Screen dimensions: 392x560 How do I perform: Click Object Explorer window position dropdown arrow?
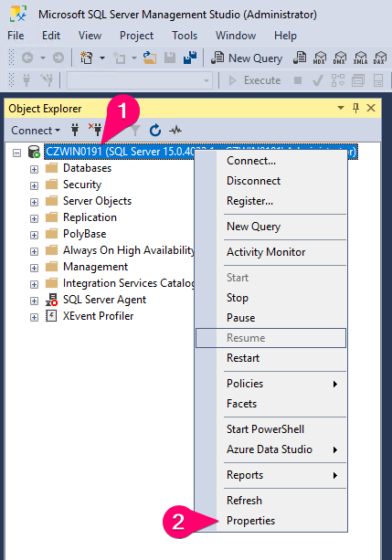[x=341, y=108]
